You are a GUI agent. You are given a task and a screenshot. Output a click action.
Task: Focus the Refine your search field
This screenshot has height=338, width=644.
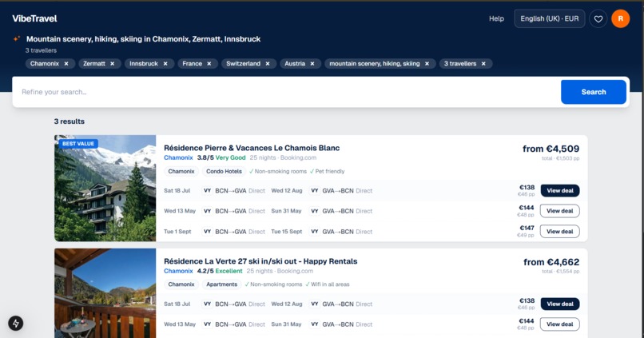click(288, 92)
